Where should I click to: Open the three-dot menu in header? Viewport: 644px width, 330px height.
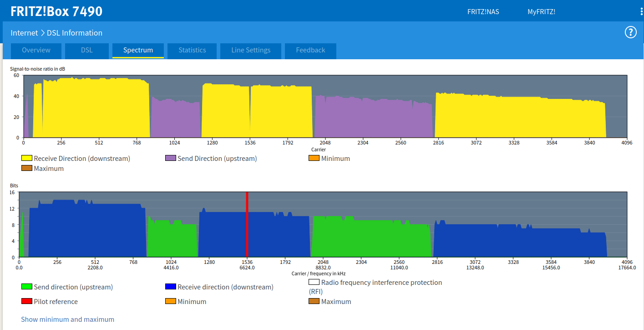click(641, 11)
